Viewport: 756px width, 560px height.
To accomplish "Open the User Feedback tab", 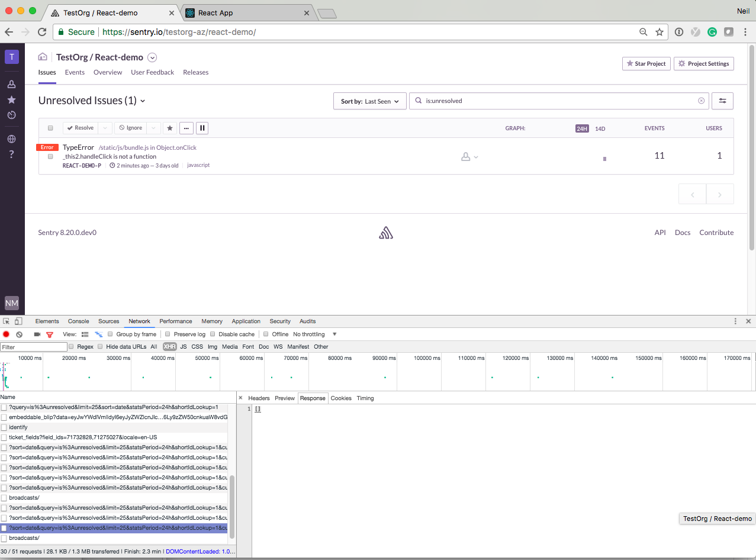I will (x=153, y=72).
